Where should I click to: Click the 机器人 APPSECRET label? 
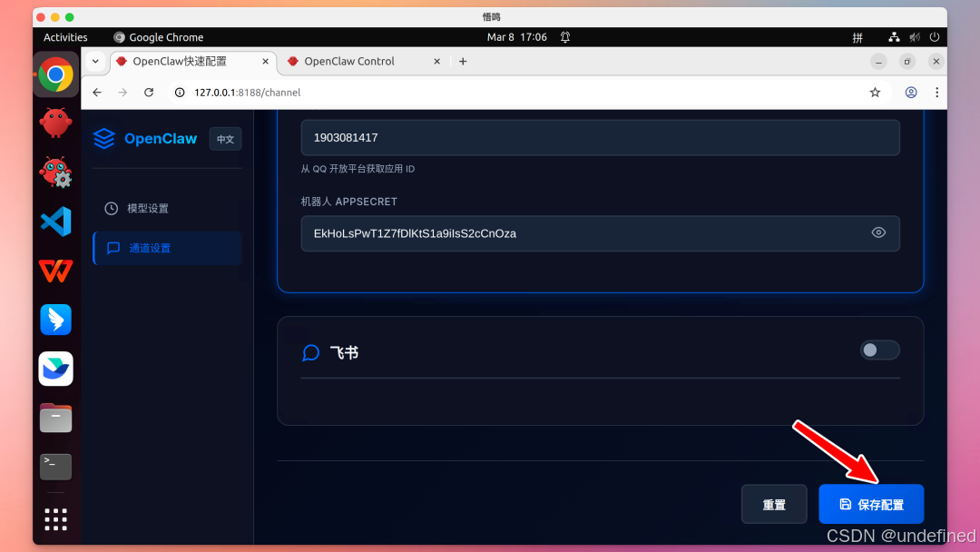coord(348,202)
